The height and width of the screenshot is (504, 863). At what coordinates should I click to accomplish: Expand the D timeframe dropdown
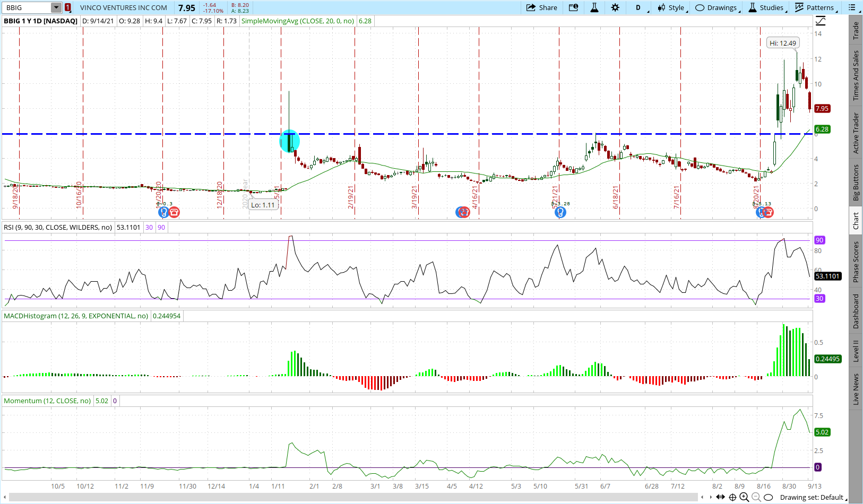point(641,7)
